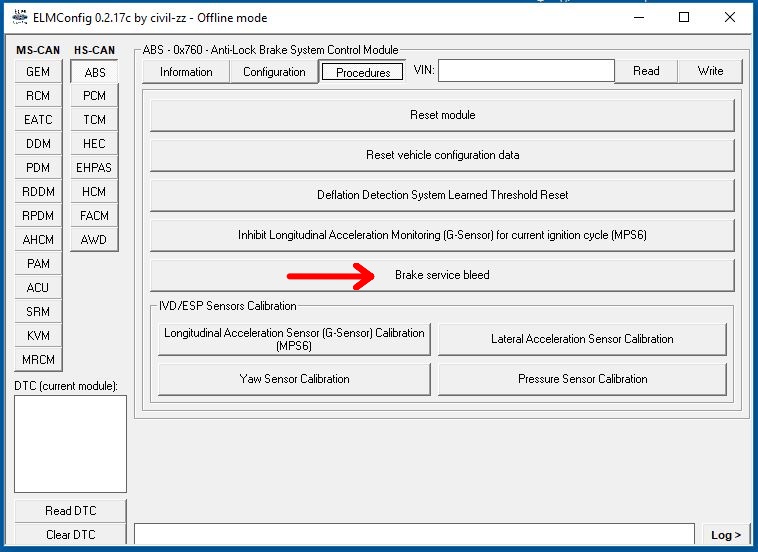Expand the Log panel
The width and height of the screenshot is (758, 552).
(725, 535)
